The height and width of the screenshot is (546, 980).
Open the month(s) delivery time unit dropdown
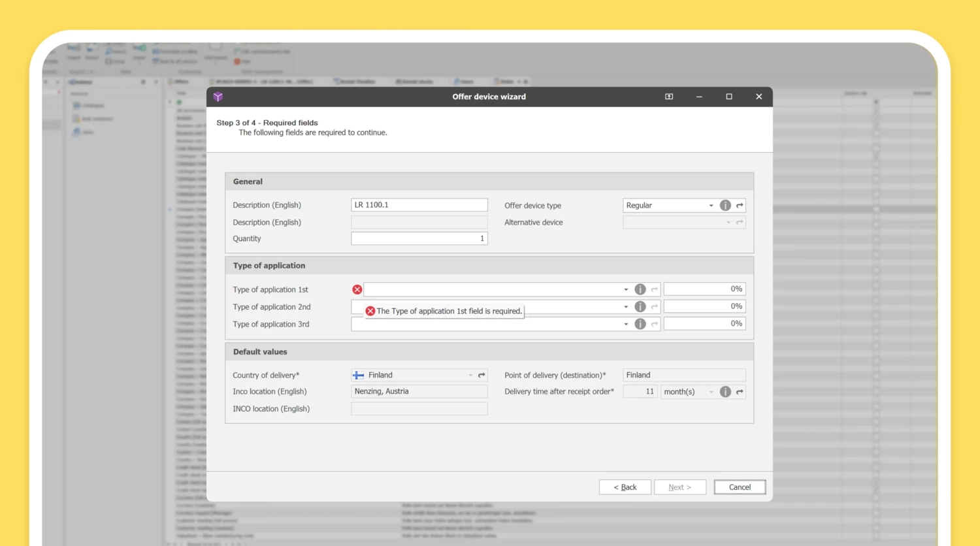click(x=711, y=392)
